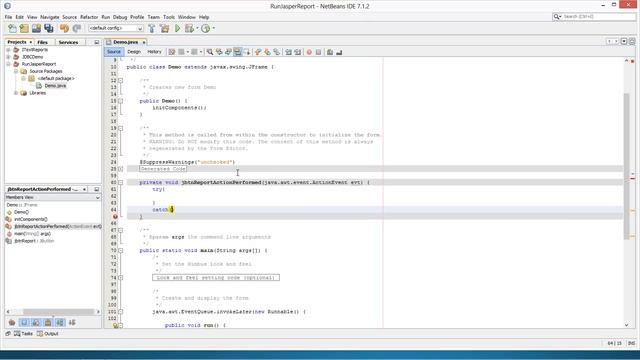Toggle Highlight Search in editor toolbar
The image size is (640, 360).
(x=237, y=52)
